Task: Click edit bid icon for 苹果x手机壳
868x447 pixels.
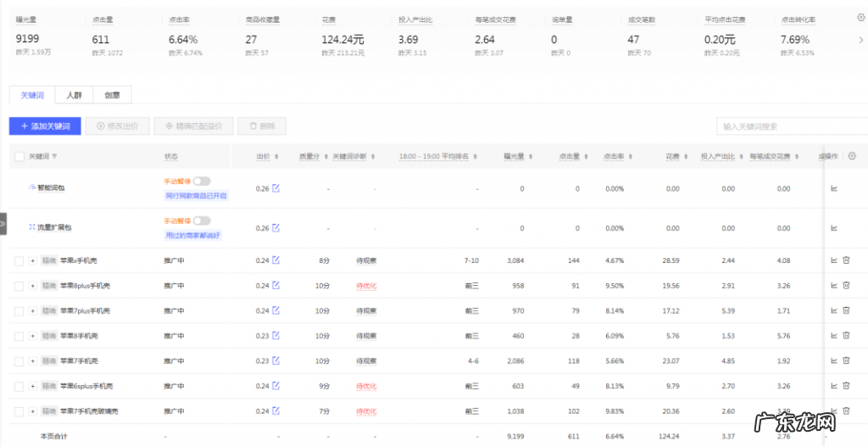Action: click(x=275, y=260)
